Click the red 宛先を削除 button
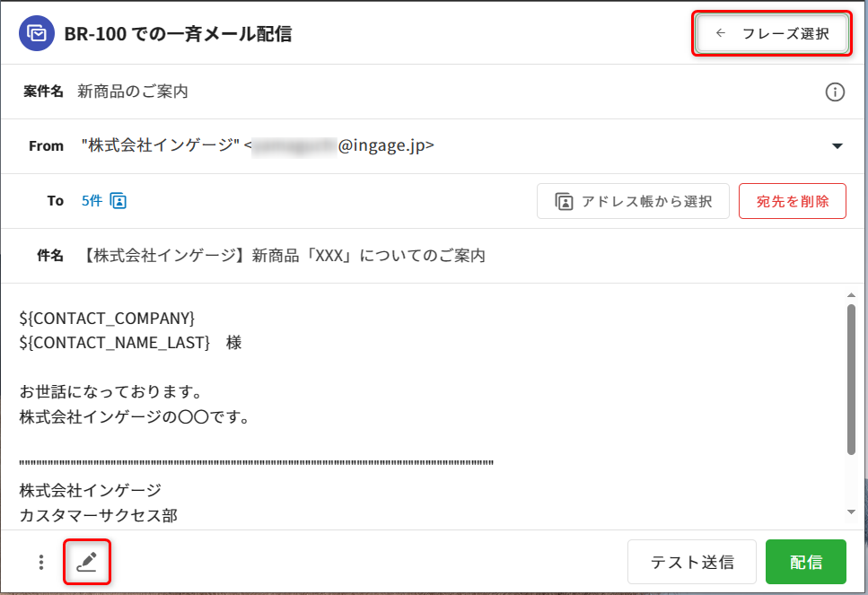868x595 pixels. [x=792, y=201]
